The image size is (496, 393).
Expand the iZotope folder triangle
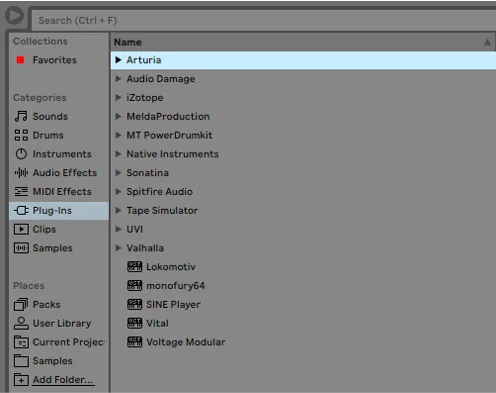(118, 97)
